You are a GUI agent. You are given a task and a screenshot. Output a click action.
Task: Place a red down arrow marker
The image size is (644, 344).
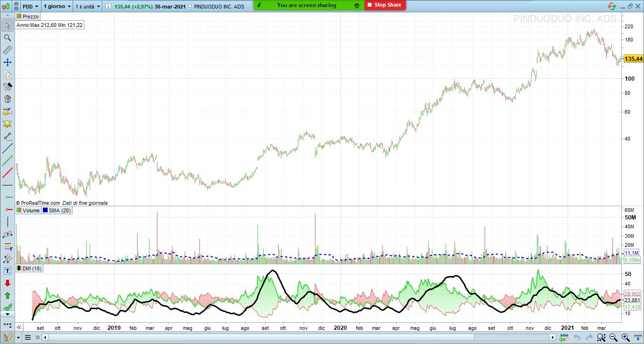[8, 283]
